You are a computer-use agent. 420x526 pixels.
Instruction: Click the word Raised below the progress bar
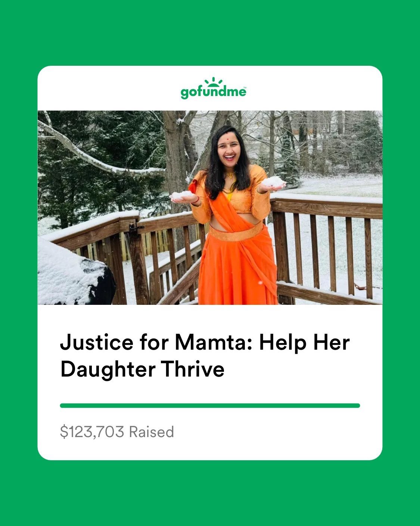point(152,432)
